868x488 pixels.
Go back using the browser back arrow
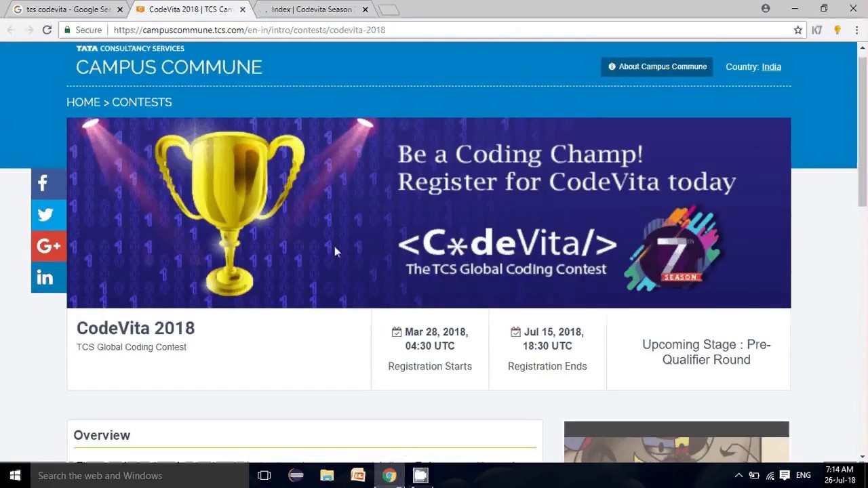click(x=11, y=30)
